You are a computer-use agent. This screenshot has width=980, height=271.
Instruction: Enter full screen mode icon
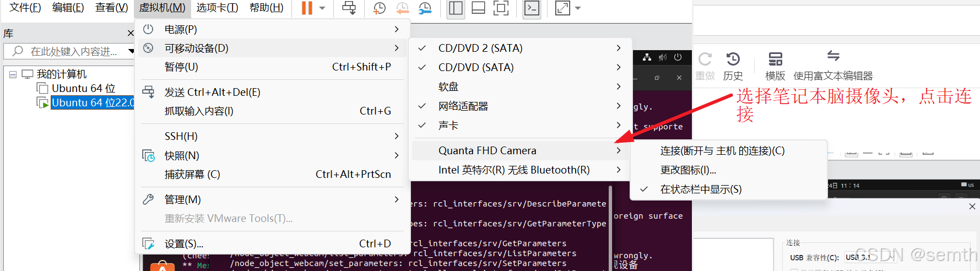(x=501, y=8)
